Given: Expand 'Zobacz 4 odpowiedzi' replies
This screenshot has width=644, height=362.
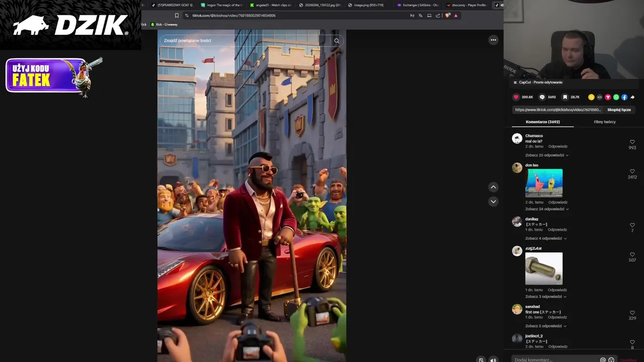Looking at the screenshot, I should tap(546, 238).
